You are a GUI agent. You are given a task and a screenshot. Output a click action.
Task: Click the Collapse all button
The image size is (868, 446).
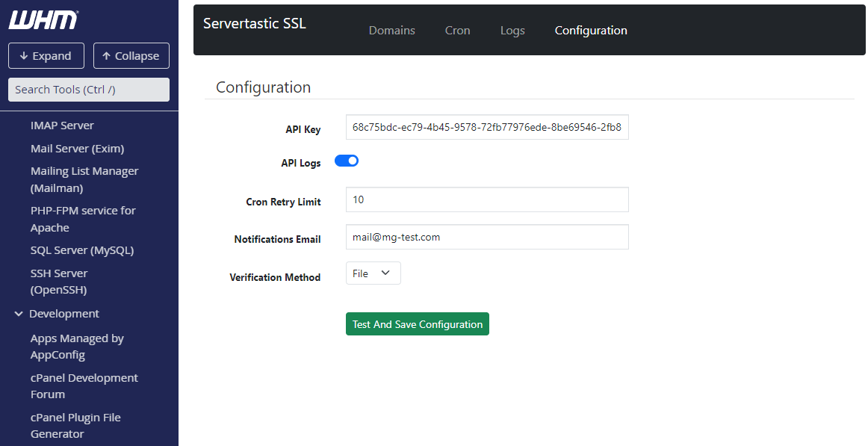(x=131, y=56)
